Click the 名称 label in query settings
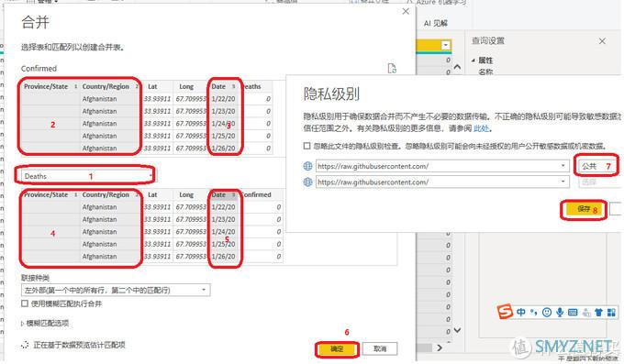624x364 pixels. point(485,72)
